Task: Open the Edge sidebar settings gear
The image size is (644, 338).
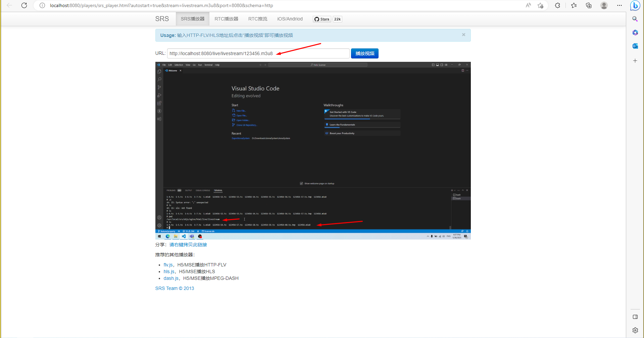Action: pos(635,330)
